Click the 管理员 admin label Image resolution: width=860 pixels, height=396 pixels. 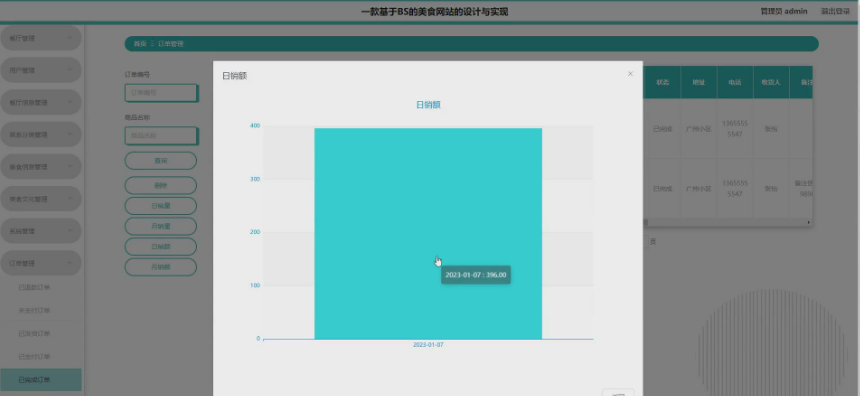(x=784, y=11)
